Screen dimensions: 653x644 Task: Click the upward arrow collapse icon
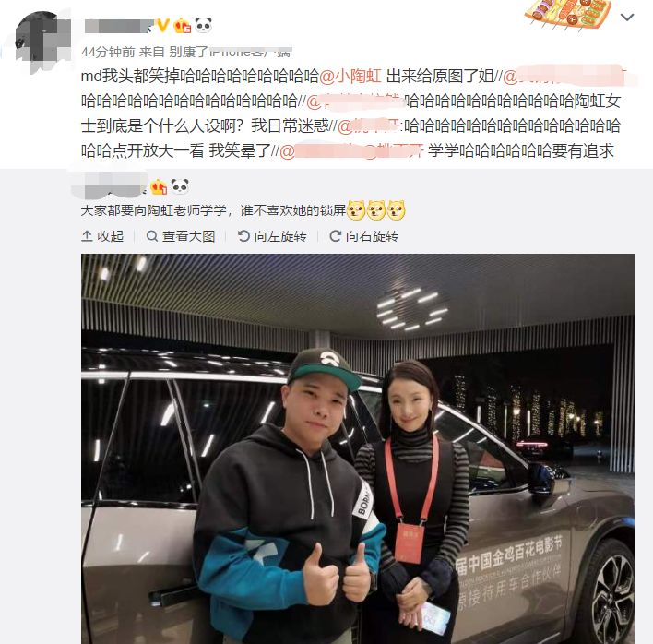[87, 236]
